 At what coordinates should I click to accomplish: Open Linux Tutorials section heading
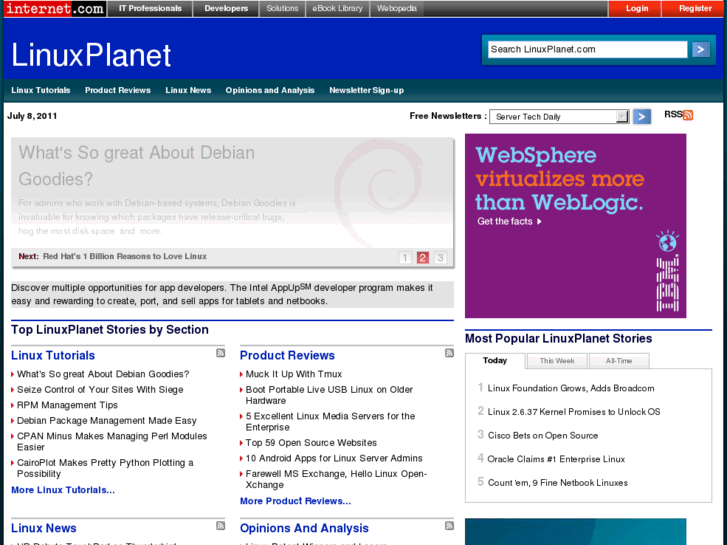(53, 355)
